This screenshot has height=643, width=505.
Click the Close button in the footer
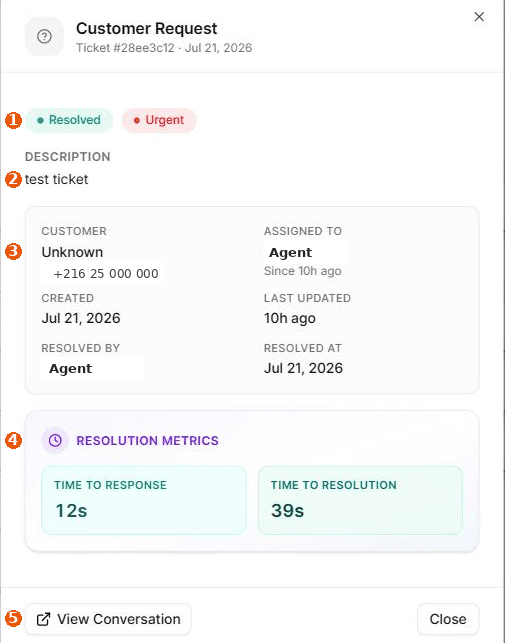(448, 619)
